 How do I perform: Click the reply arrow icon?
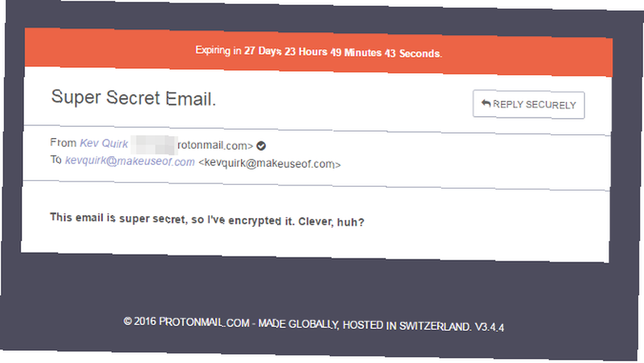[486, 103]
